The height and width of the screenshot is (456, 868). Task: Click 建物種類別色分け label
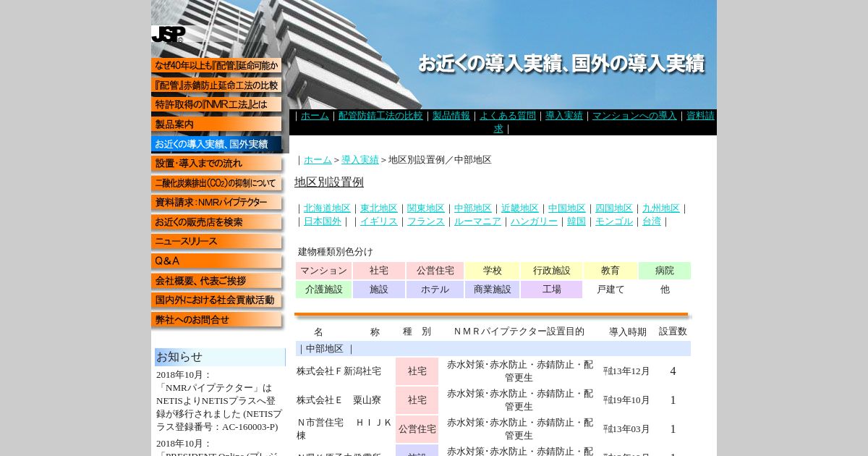click(x=336, y=252)
